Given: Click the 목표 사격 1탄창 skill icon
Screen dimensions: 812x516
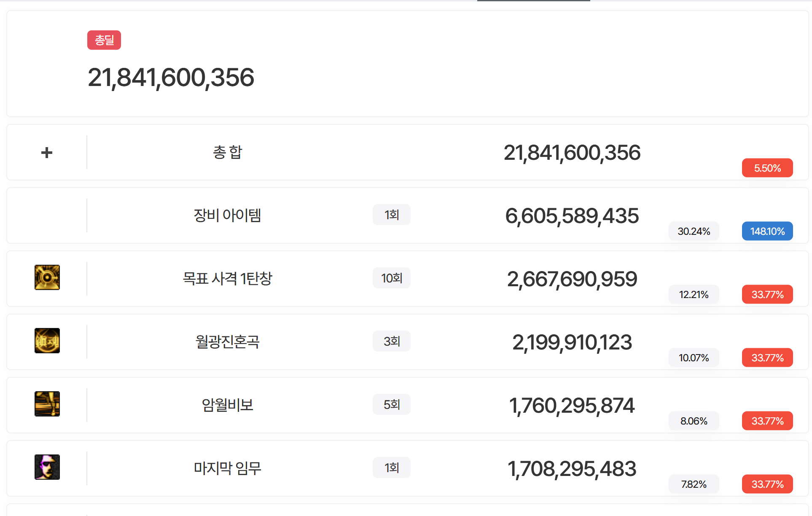Looking at the screenshot, I should click(x=47, y=277).
